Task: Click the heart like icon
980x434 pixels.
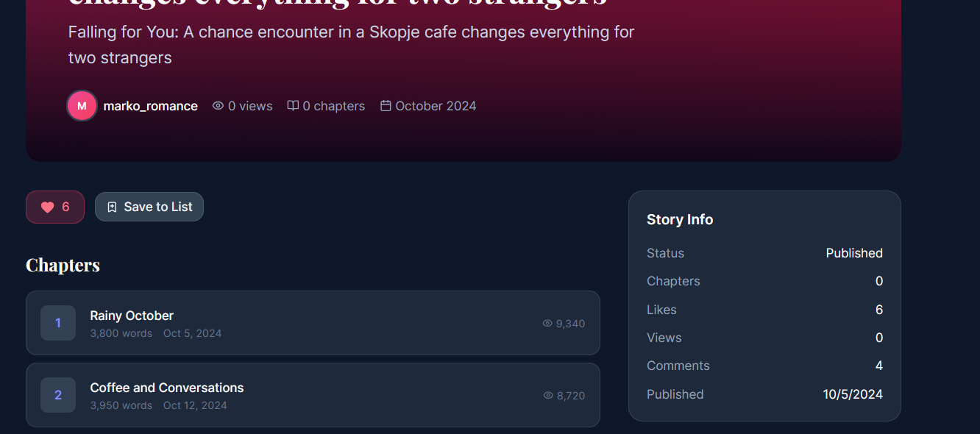Action: pyautogui.click(x=48, y=207)
